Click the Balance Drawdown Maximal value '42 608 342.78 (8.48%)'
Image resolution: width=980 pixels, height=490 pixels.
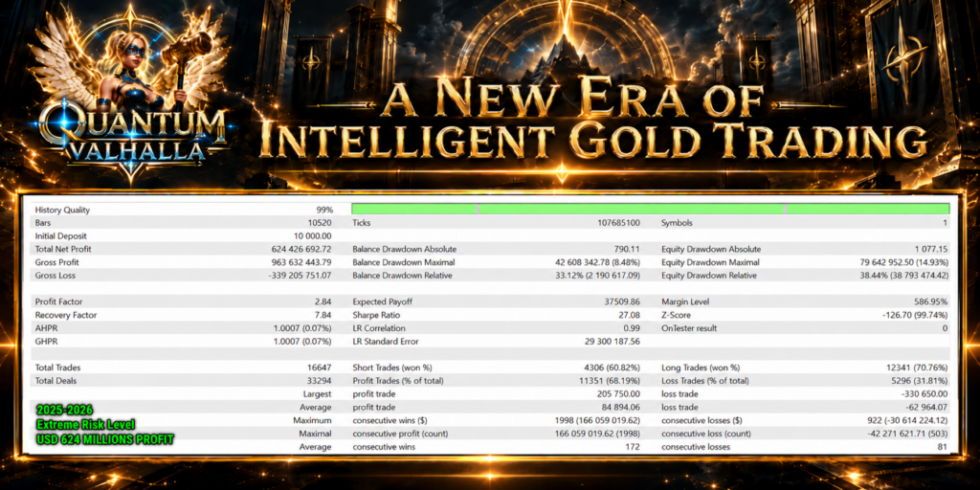click(597, 262)
